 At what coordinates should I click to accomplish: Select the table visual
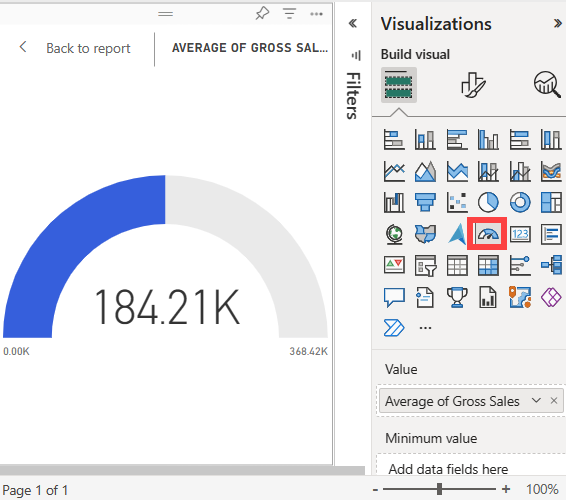click(x=457, y=265)
